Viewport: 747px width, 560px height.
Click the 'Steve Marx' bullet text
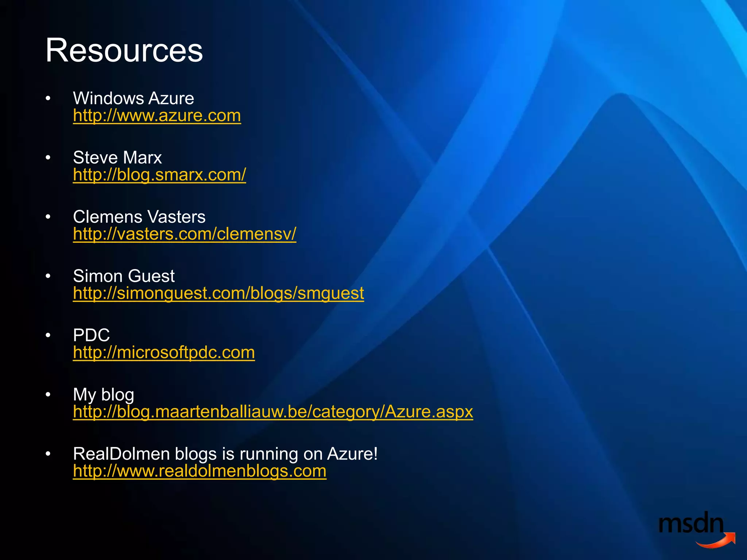tap(117, 158)
